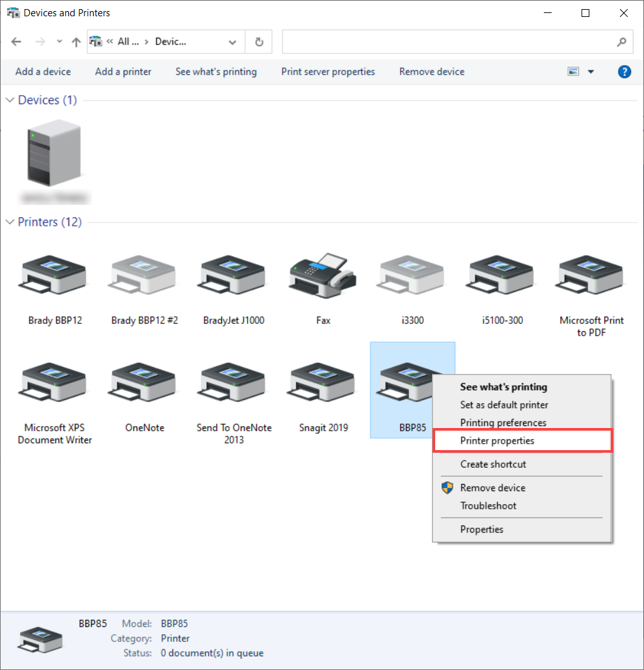Image resolution: width=644 pixels, height=670 pixels.
Task: Click the 'Devic...' breadcrumb segment
Action: point(170,42)
